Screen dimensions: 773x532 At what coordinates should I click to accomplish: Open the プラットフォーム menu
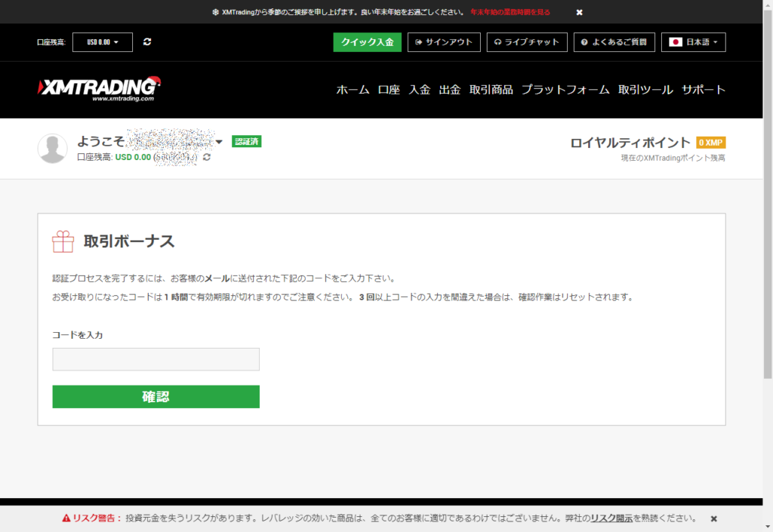[565, 90]
